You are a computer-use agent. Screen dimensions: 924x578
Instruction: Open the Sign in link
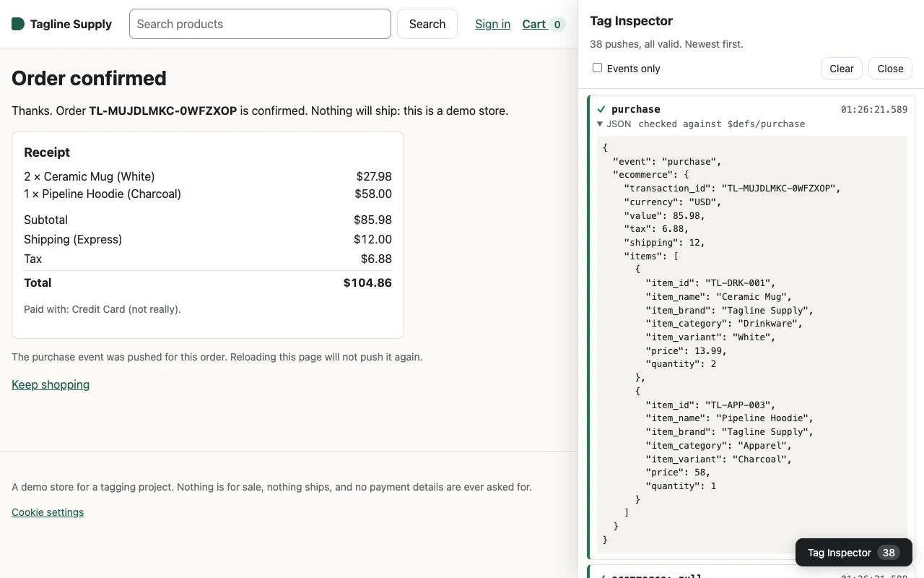tap(492, 24)
